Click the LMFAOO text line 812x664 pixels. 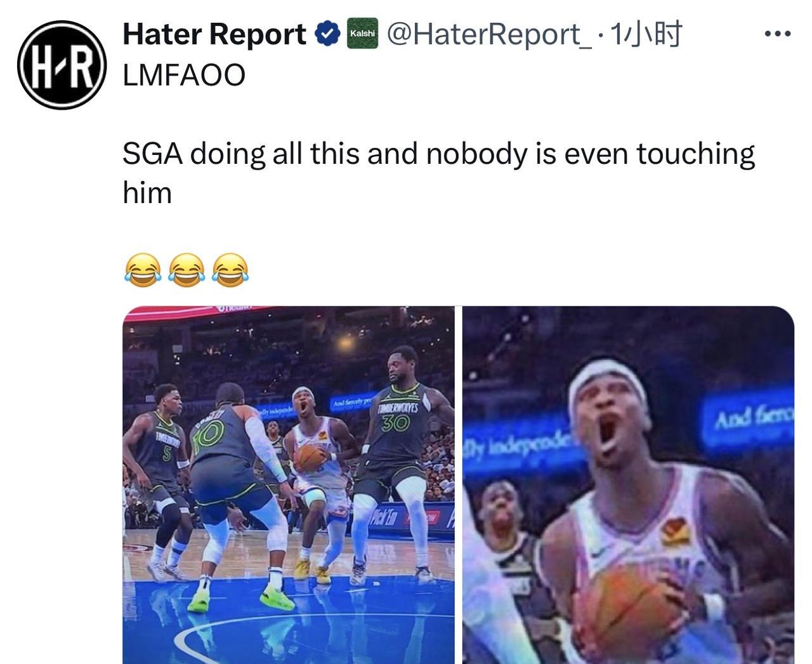click(x=184, y=75)
